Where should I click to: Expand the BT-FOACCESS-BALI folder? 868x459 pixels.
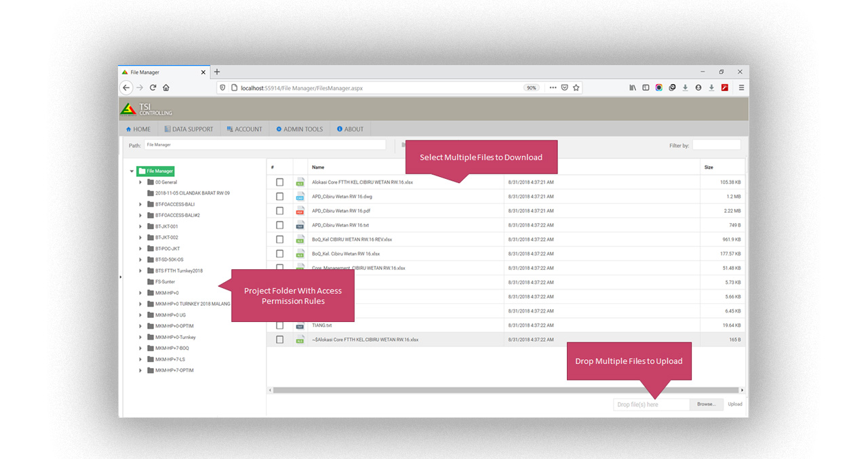click(140, 203)
